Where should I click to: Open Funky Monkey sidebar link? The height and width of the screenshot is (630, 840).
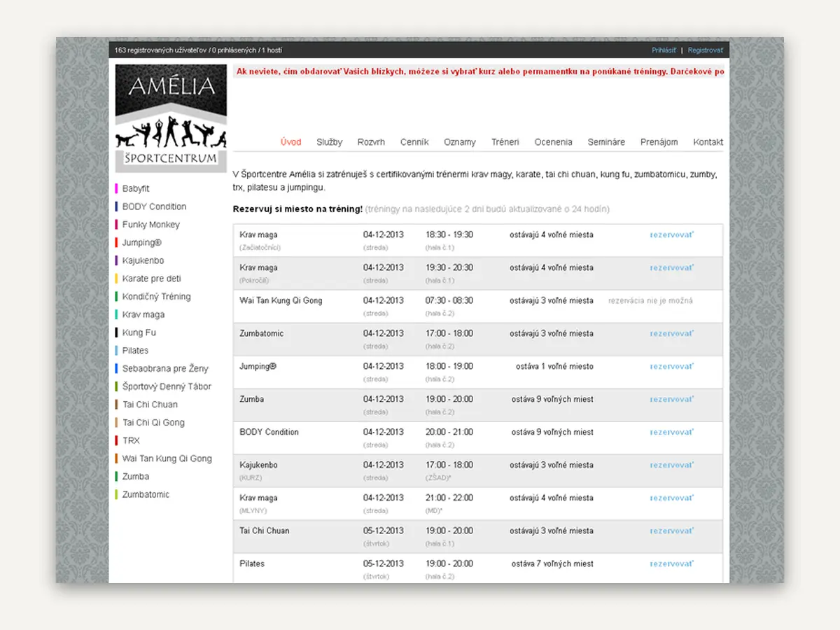(150, 225)
